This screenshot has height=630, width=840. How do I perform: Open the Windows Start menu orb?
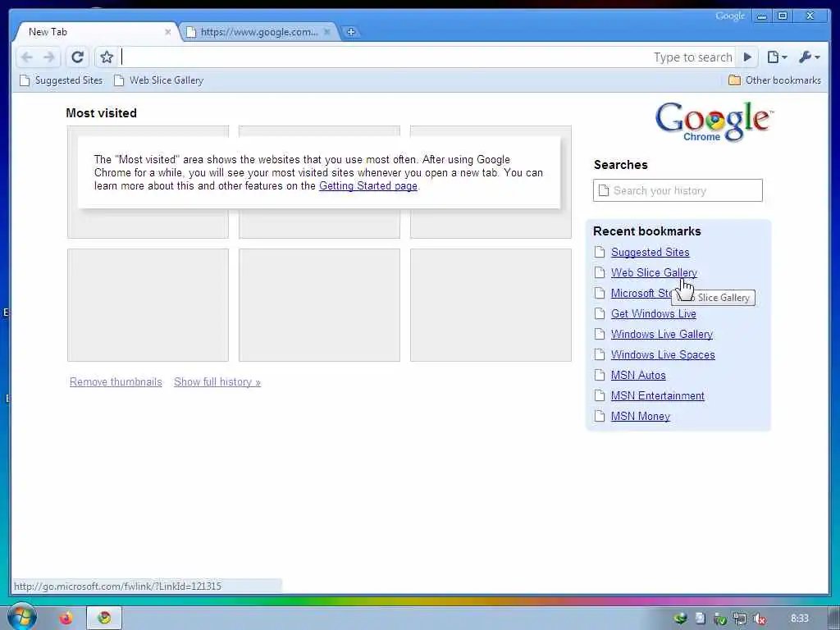coord(21,617)
